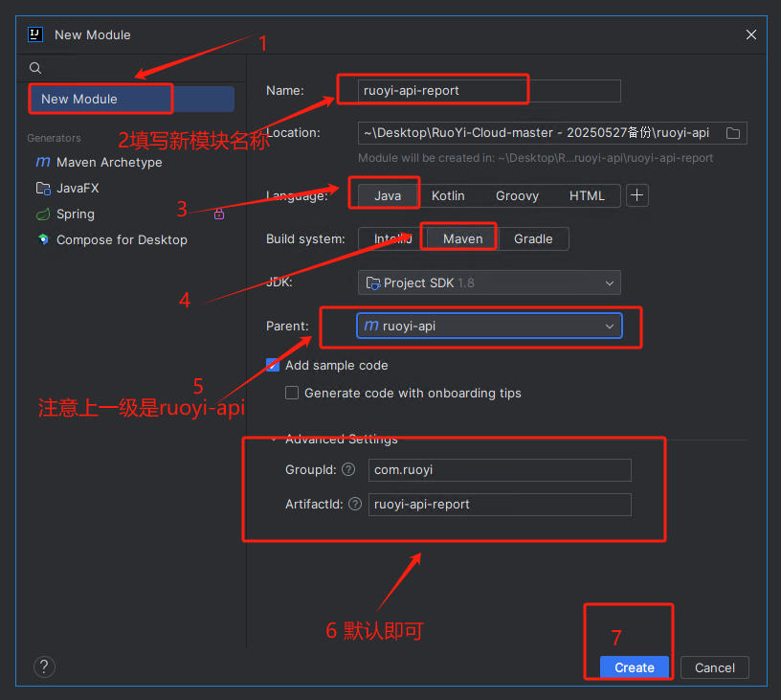Viewport: 781px width, 700px height.
Task: Choose Compose for Desktop generator
Action: tap(123, 240)
